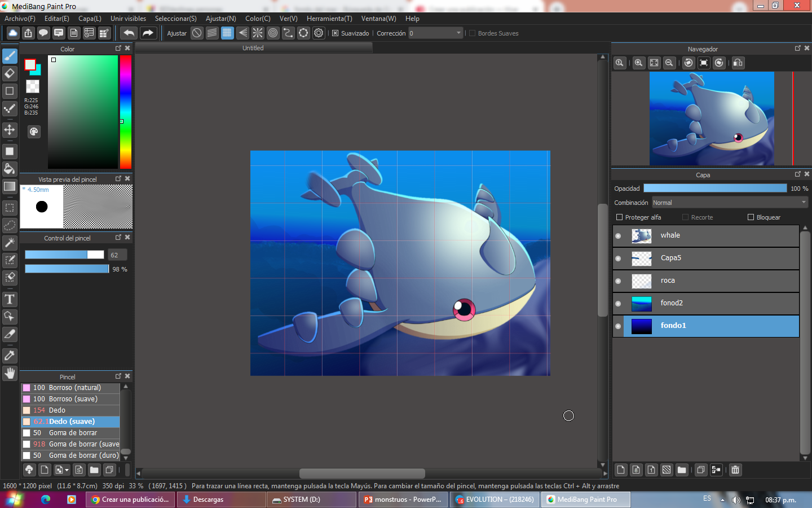
Task: Choose the Borroso (natural) brush
Action: coord(70,388)
